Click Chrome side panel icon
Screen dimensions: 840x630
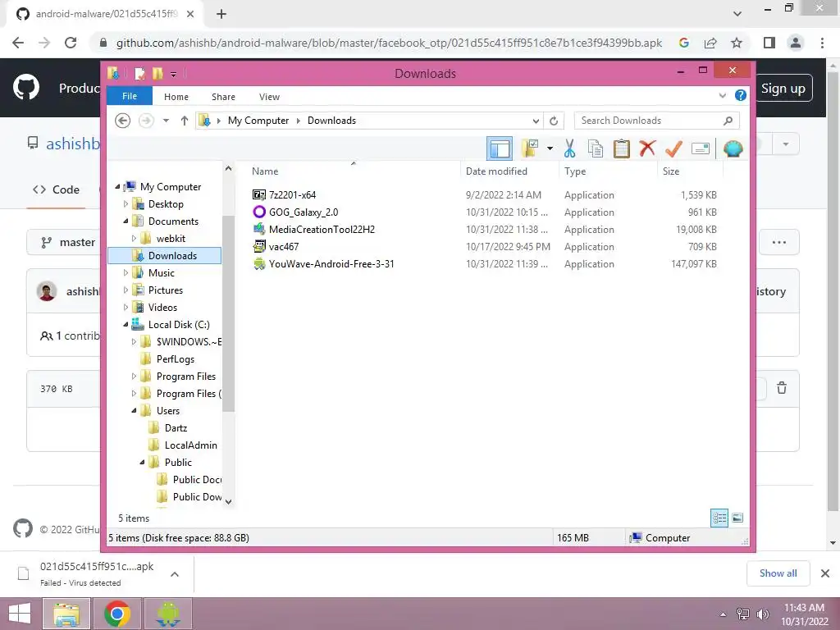tap(769, 43)
